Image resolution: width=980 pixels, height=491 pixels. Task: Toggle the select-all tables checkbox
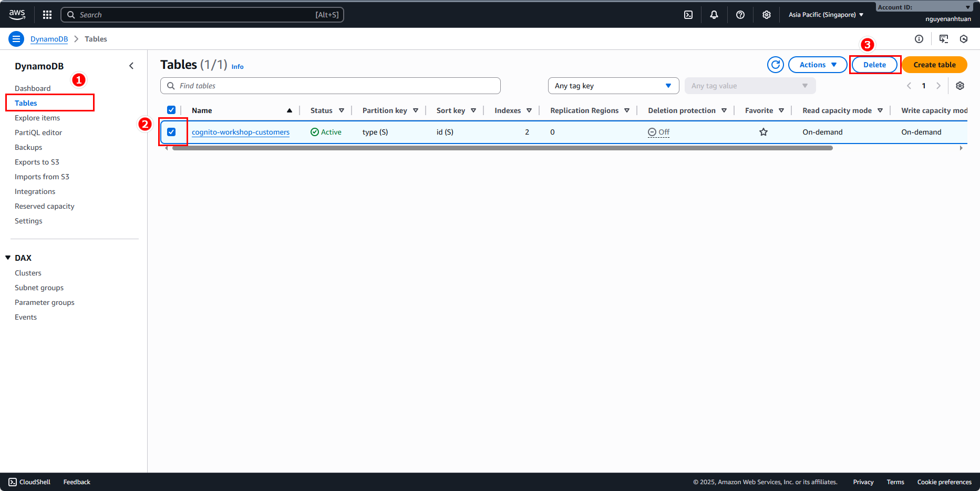point(171,110)
